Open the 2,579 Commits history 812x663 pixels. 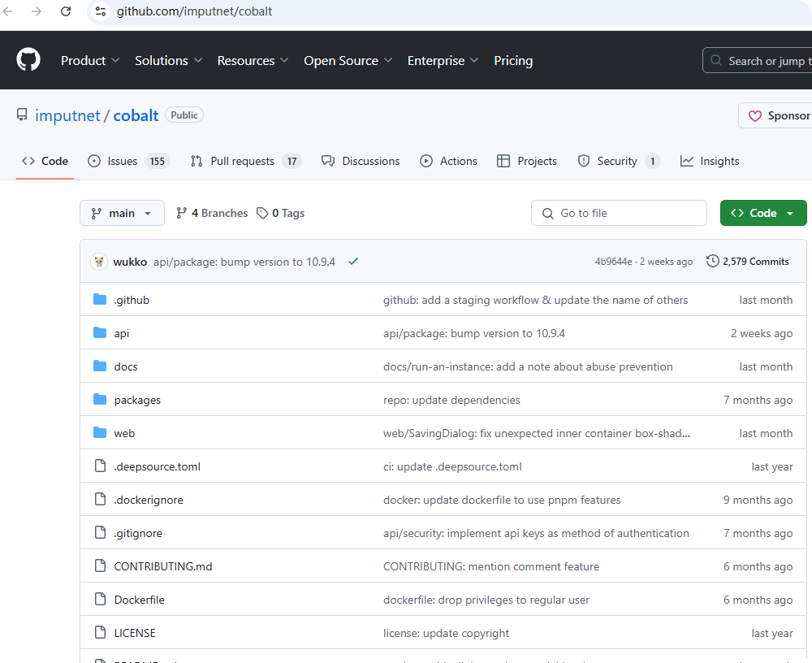[x=747, y=262]
